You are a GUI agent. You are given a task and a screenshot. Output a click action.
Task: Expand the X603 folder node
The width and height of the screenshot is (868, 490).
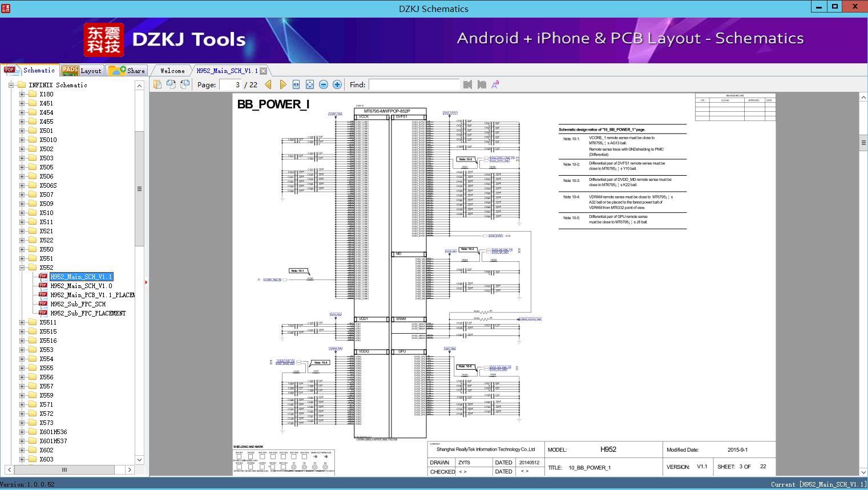tap(22, 459)
